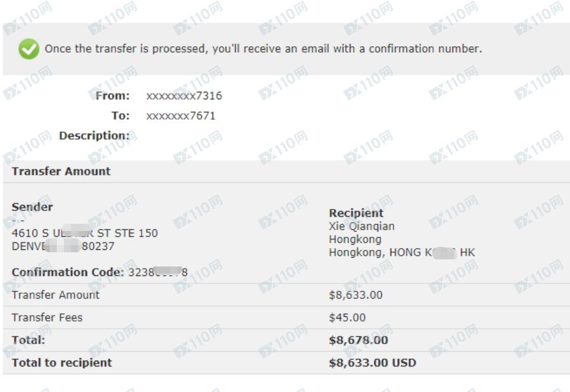Click the recipient name Xie Qianqian
This screenshot has width=570, height=392.
pos(362,226)
